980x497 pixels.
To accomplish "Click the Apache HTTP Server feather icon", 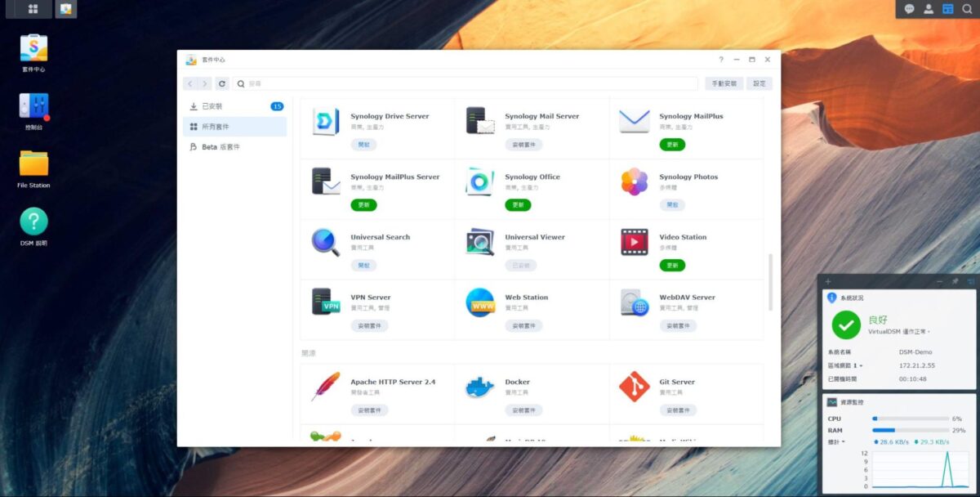I will (326, 387).
